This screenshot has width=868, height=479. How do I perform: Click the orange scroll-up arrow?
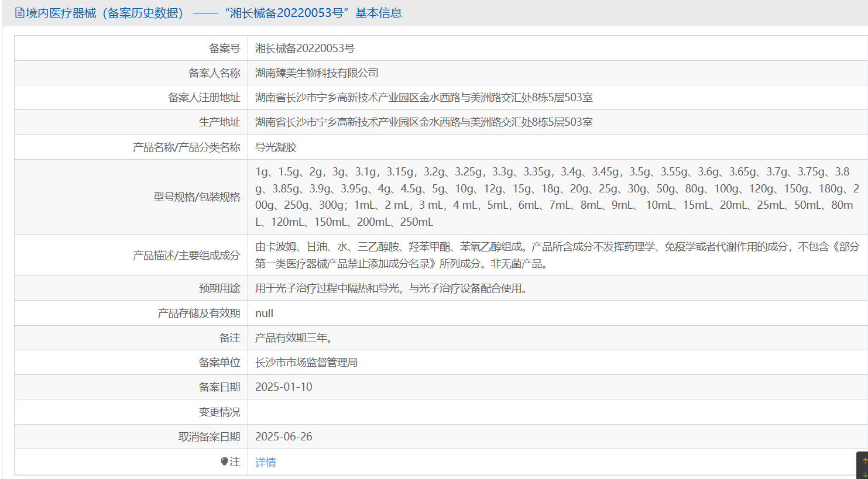[864, 461]
